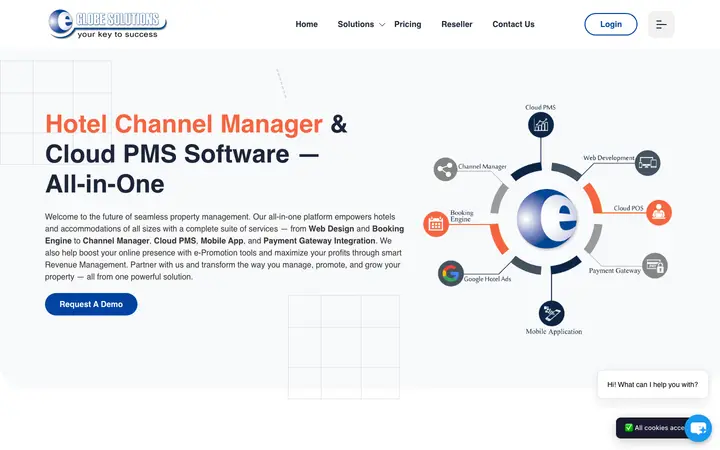Click the Mobile Application icon

click(x=551, y=313)
